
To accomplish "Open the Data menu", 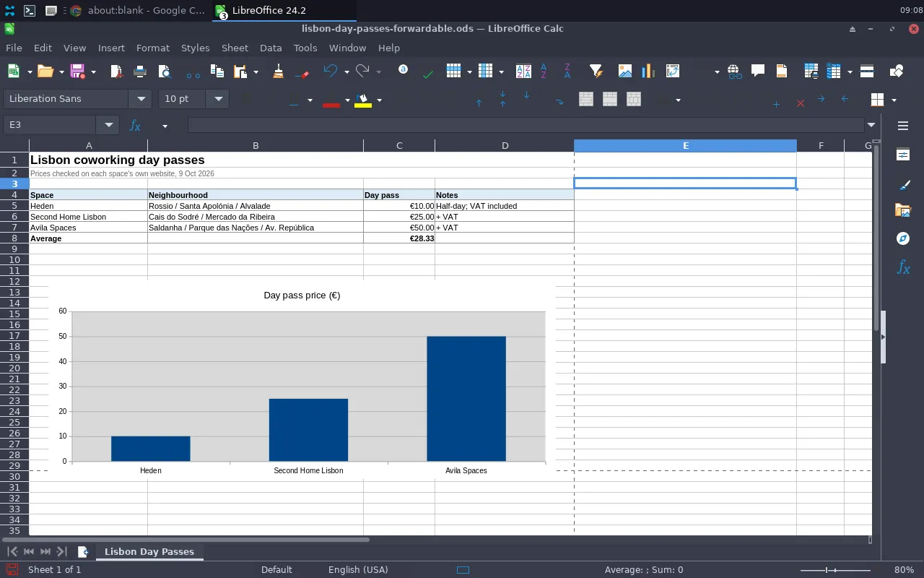I will 271,48.
